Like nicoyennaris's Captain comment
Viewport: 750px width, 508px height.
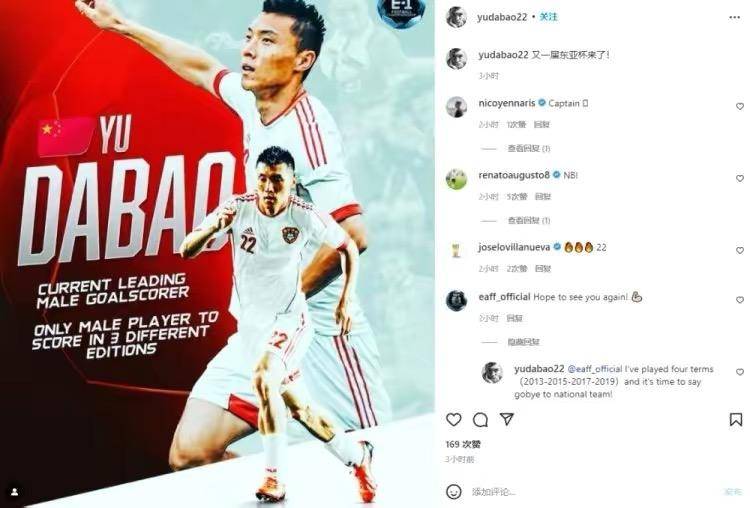click(x=739, y=106)
